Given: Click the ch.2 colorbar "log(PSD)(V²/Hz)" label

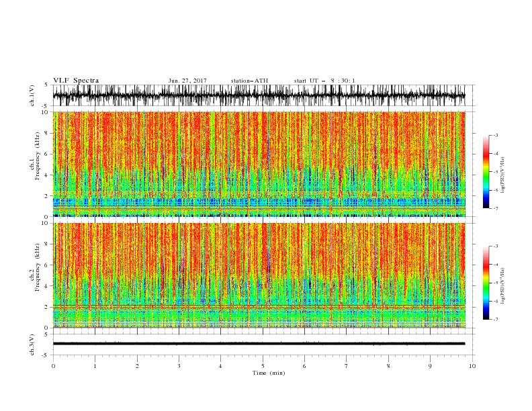Looking at the screenshot, I should [502, 286].
